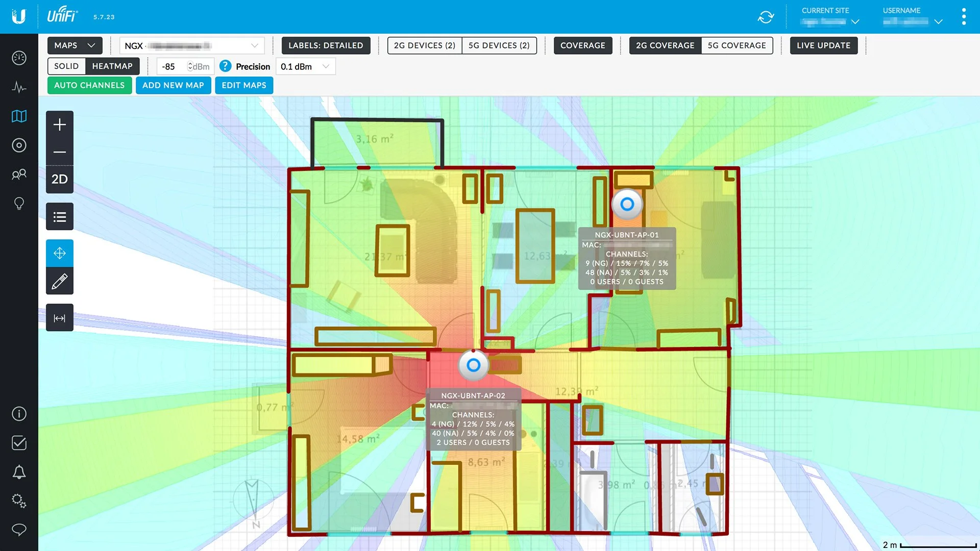Switch heatmap to SOLID mode
The image size is (980, 551).
pyautogui.click(x=66, y=66)
